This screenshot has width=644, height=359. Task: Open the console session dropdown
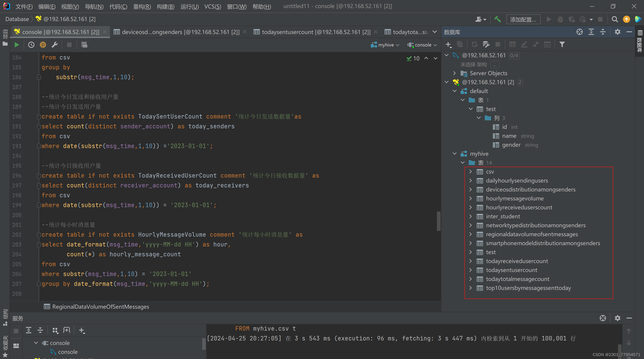click(422, 45)
